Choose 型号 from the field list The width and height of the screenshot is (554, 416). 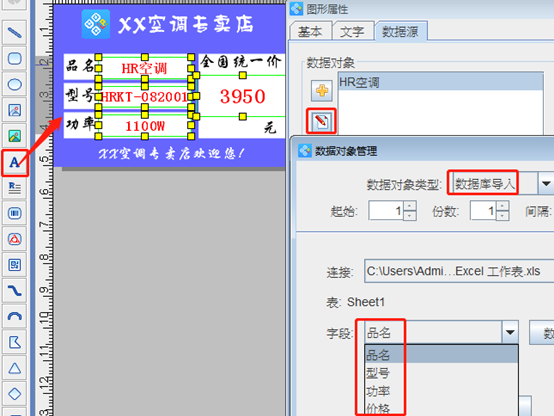point(442,373)
